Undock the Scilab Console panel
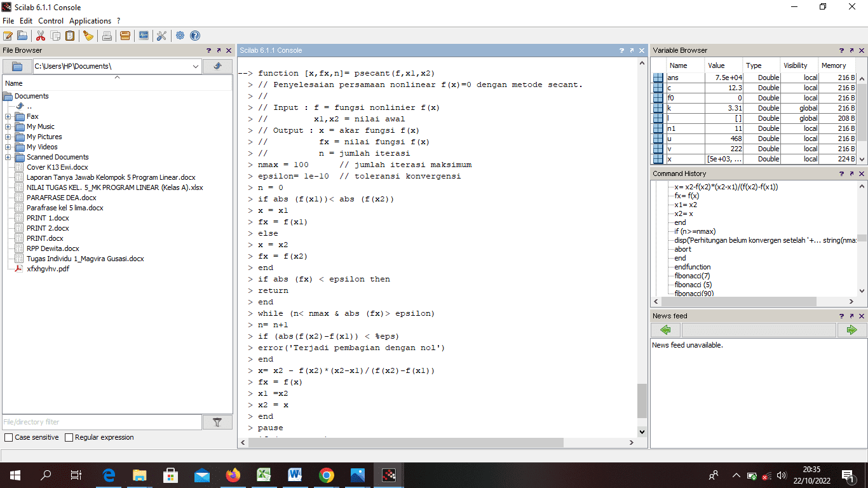Screen dimensions: 868x488 [632, 50]
